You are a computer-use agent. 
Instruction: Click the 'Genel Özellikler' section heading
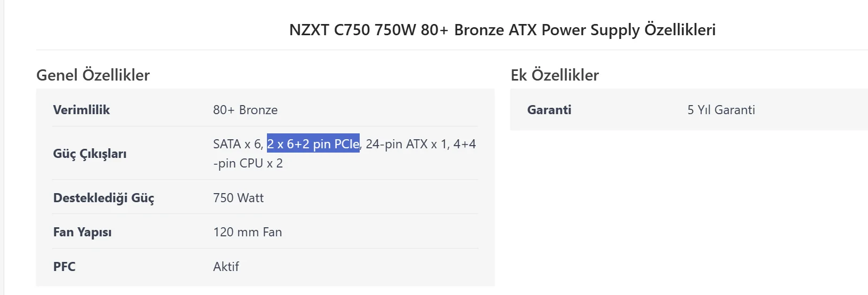coord(93,75)
